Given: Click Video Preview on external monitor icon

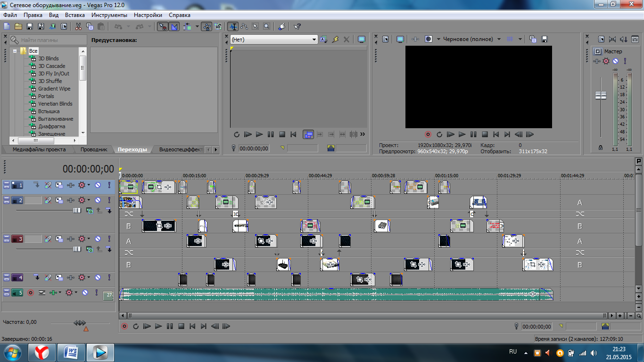Looking at the screenshot, I should click(400, 39).
